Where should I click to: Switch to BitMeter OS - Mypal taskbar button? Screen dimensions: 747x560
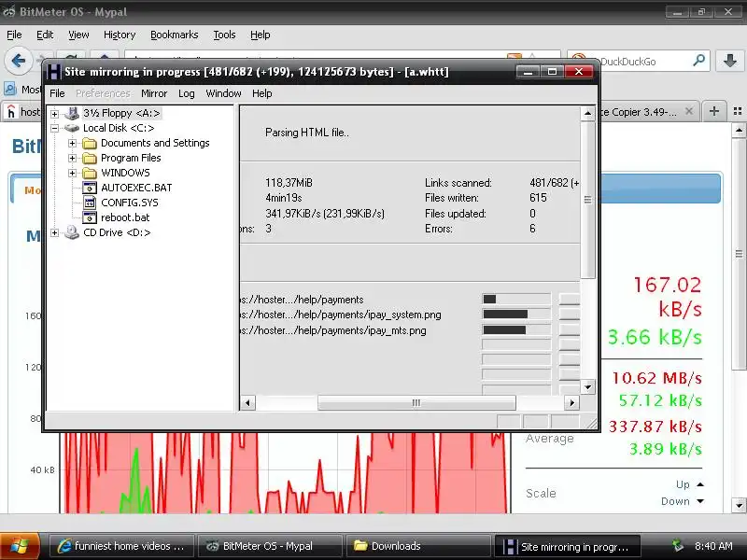pos(270,546)
